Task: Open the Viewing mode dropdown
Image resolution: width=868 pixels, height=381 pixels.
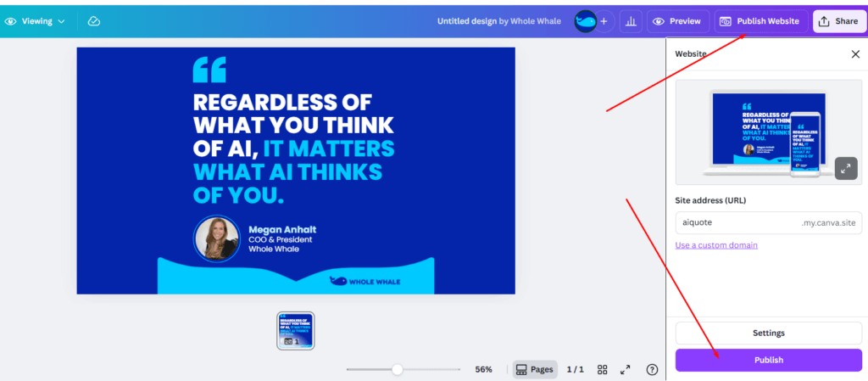Action: (x=36, y=21)
